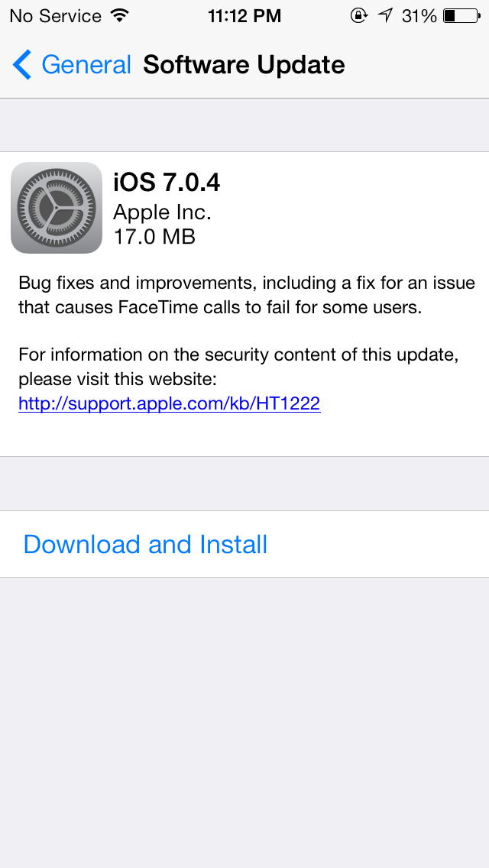Open the support.apple.com/kb/HT1222 link
The height and width of the screenshot is (868, 489).
coord(170,403)
